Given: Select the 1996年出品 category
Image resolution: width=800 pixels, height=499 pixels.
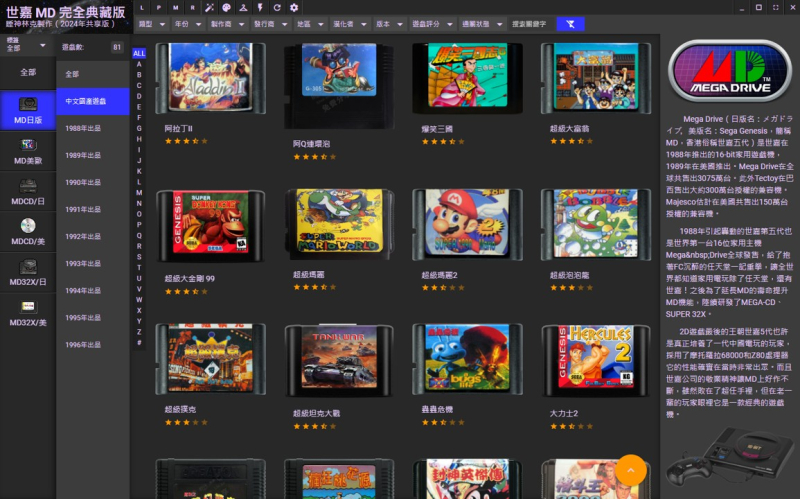Looking at the screenshot, I should pos(93,344).
